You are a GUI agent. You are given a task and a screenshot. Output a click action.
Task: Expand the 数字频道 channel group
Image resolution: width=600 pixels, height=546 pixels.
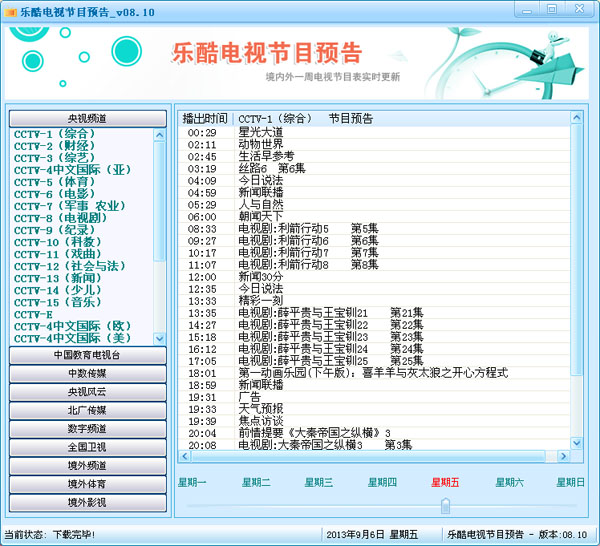point(88,429)
